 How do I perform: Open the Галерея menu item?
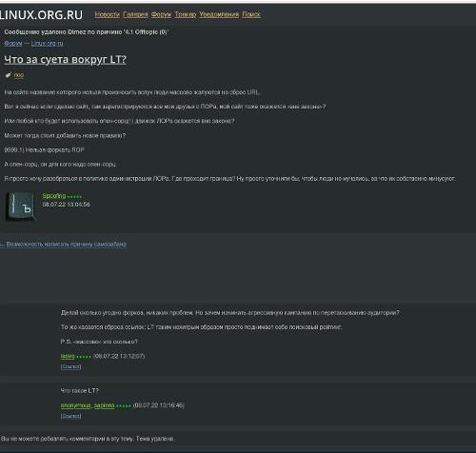135,14
